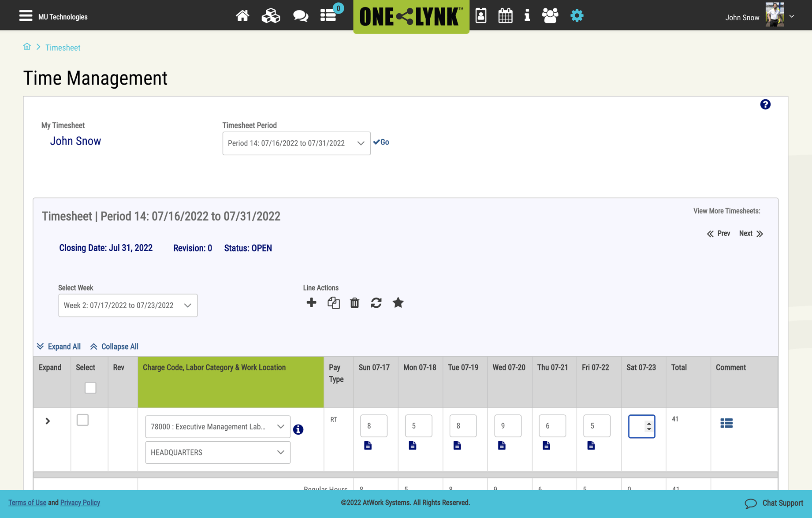This screenshot has height=518, width=812.
Task: Select the Executive Management Labor row checkbox
Action: click(x=82, y=420)
